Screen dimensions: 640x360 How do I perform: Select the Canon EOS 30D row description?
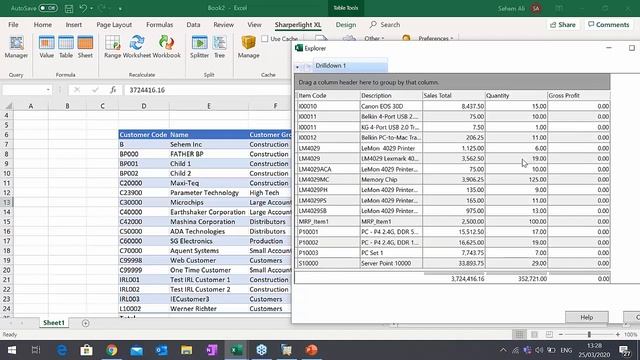point(391,106)
